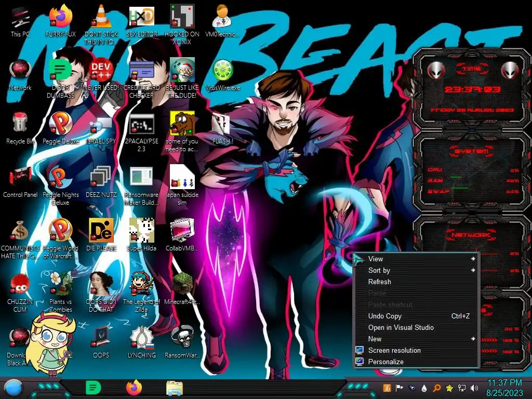Select the Peggle World of Warcraft shortcut
Screen dimensions: 532x399
[61, 239]
